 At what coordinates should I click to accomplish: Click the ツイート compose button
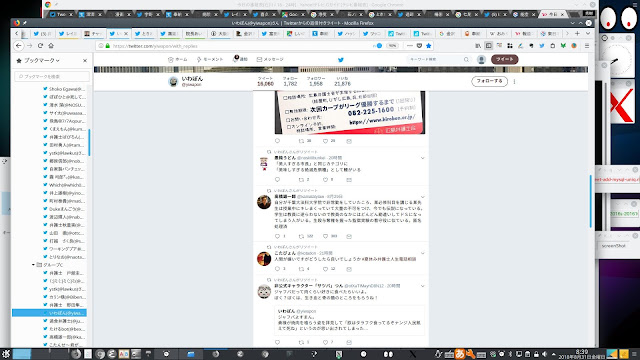point(504,59)
